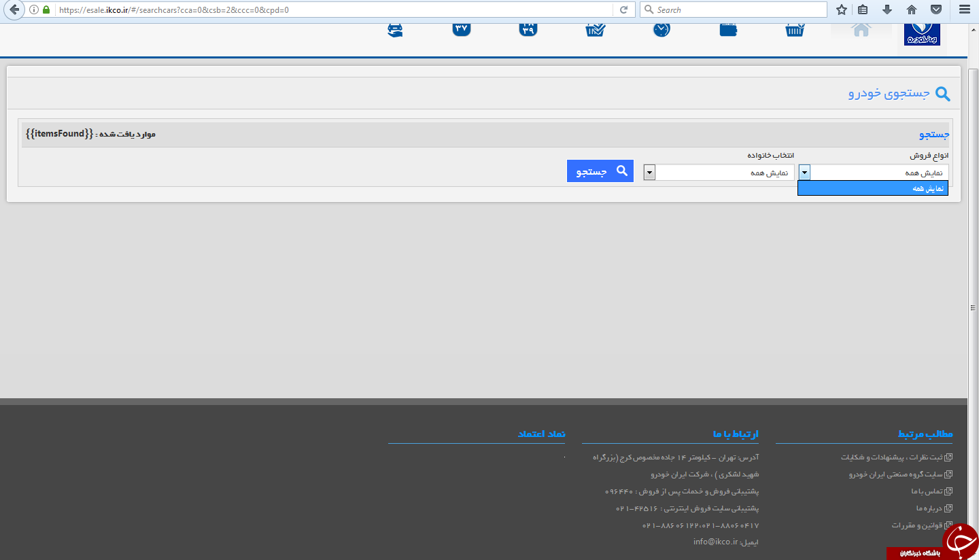Screen dimensions: 979x560
Task: Open the site home house icon
Action: click(861, 30)
